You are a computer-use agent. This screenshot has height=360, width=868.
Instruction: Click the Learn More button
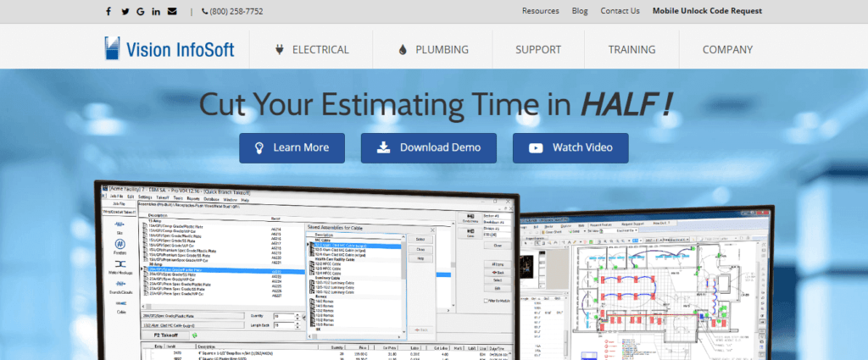point(292,147)
